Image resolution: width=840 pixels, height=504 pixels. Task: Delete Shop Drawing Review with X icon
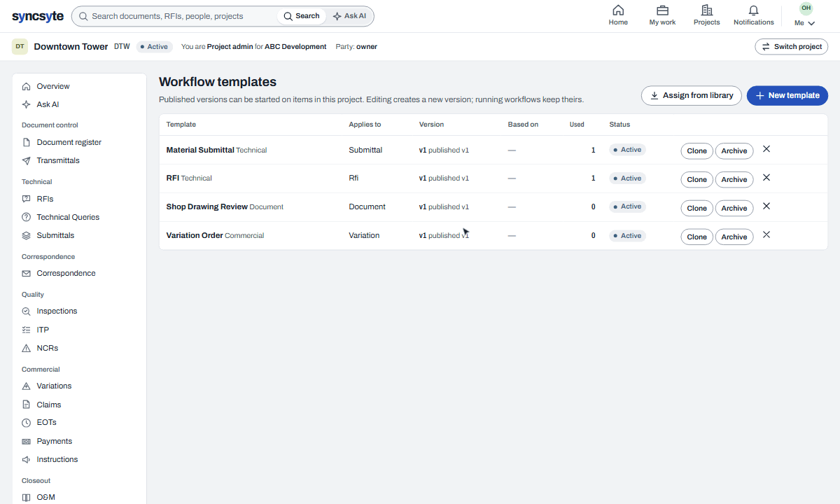pos(766,206)
